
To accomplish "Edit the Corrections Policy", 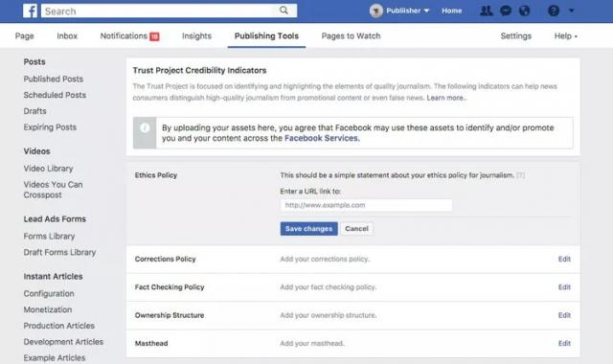I will click(564, 259).
